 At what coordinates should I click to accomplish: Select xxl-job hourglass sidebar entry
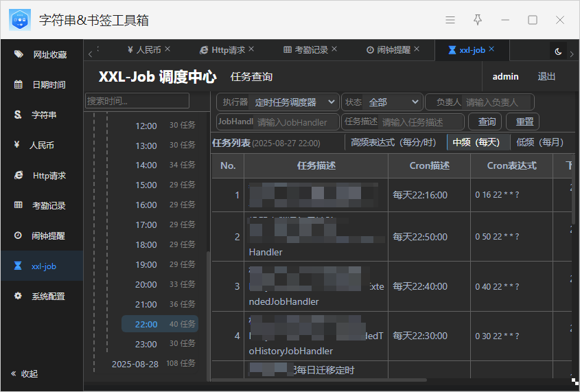[41, 266]
